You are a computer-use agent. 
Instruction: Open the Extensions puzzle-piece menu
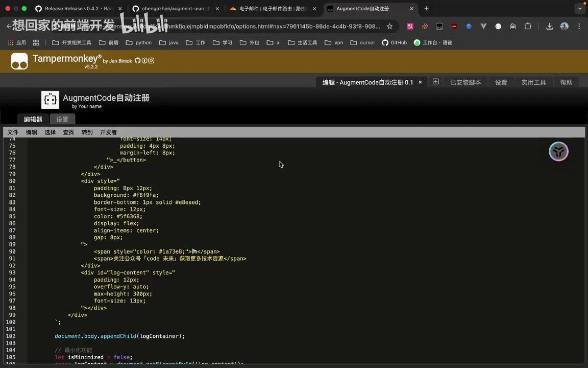528,26
